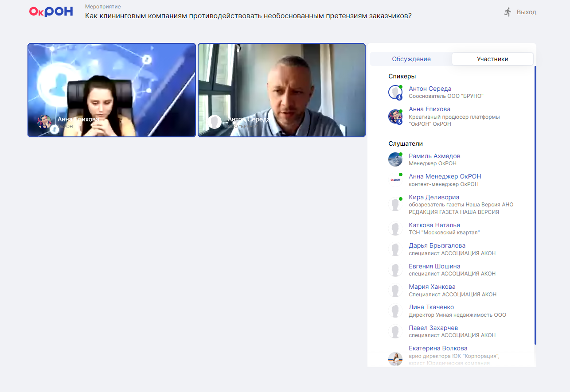Click Дарья Брызгалова's avatar placeholder
The height and width of the screenshot is (392, 570).
[395, 249]
